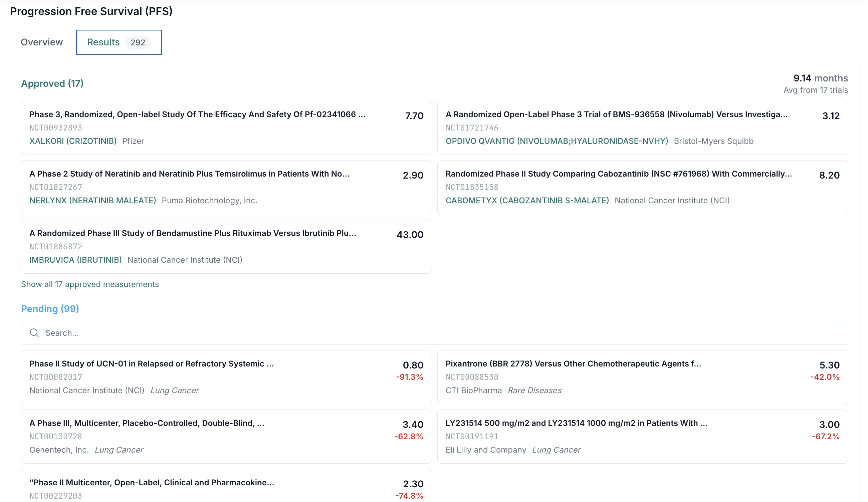Viewport: 868px width, 502px height.
Task: Open XALKORI (CRIZOTINIB) drug link
Action: (x=73, y=141)
